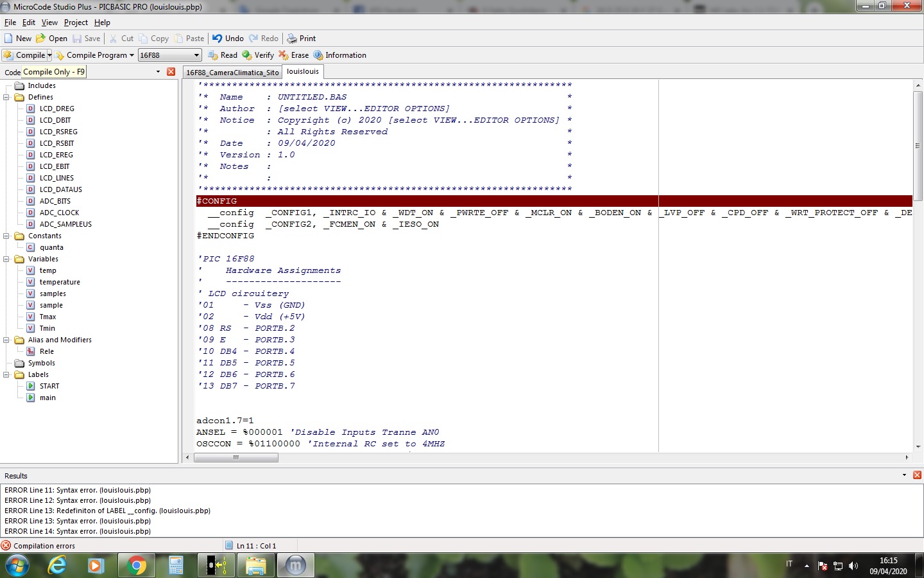
Task: Collapse the Labels tree folder
Action: [x=6, y=375]
